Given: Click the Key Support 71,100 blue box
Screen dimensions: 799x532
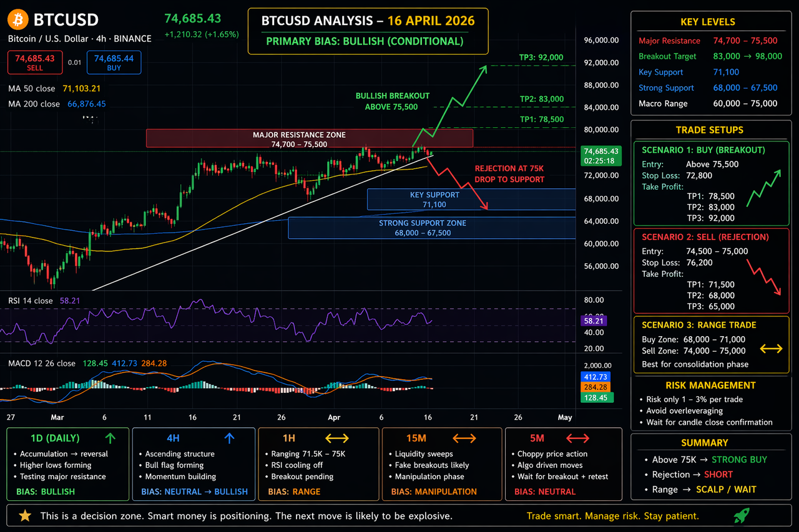Looking at the screenshot, I should 471,200.
